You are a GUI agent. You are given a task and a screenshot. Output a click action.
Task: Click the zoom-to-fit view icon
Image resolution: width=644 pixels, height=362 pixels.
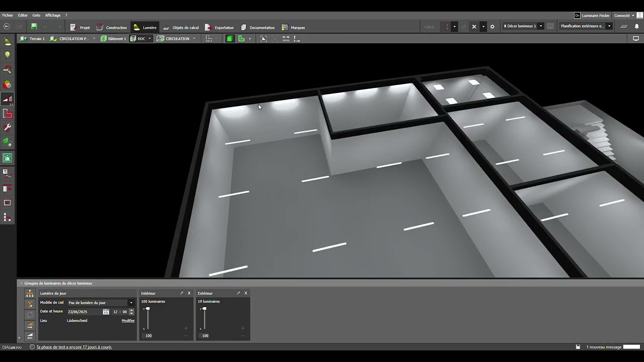[x=264, y=39]
